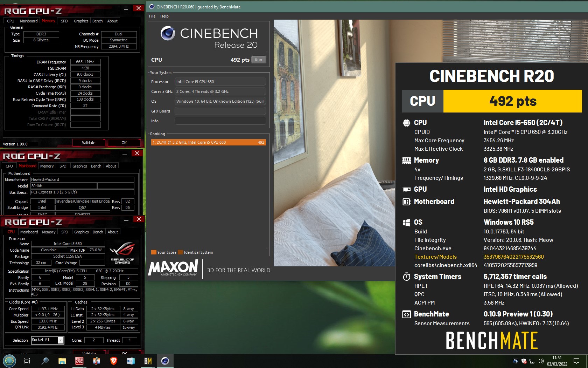Click the CAS# Latency 9.0 clocks value
The image size is (588, 368).
pos(85,74)
